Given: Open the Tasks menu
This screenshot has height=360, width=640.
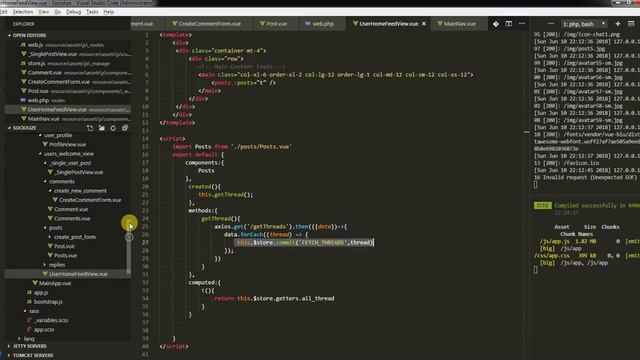Looking at the screenshot, I should pos(92,12).
